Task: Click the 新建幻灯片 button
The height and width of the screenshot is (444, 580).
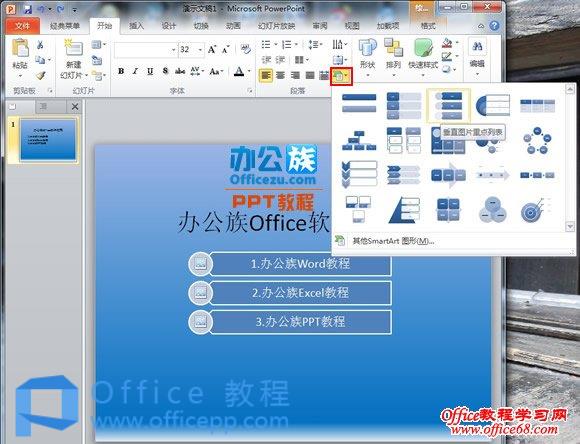Action: [74, 59]
